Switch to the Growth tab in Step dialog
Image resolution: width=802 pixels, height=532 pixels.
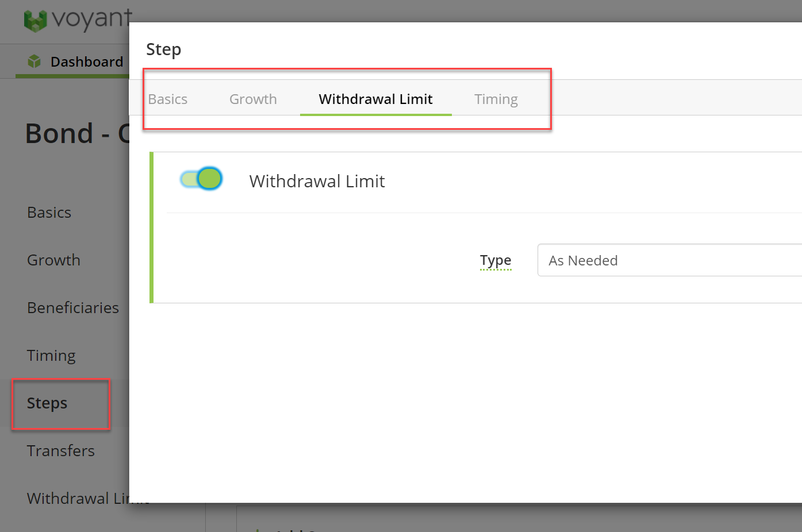pos(253,99)
